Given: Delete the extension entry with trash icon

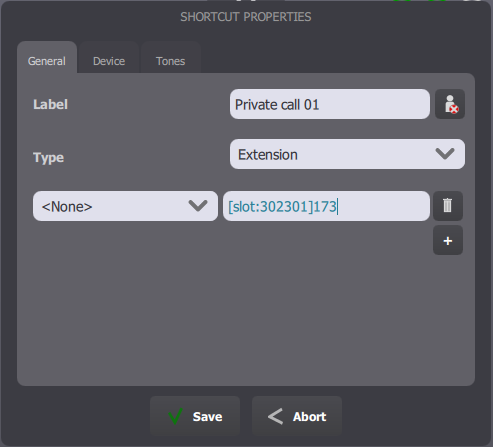Looking at the screenshot, I should tap(448, 206).
